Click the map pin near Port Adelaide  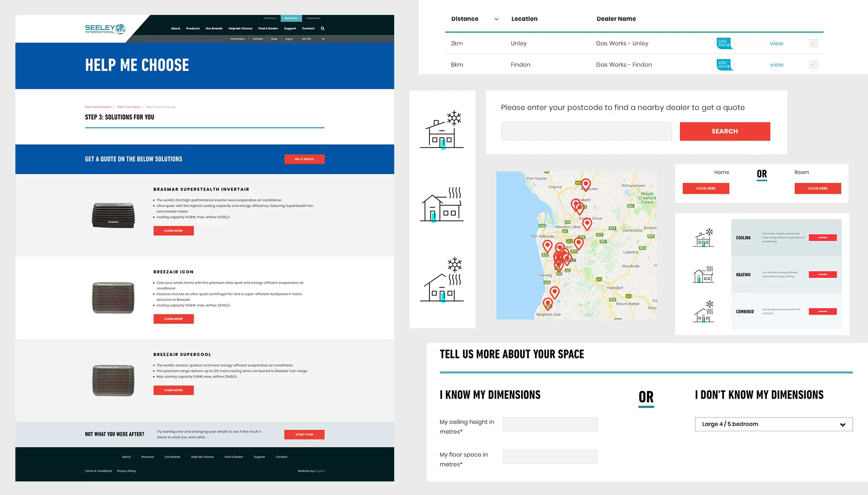click(x=547, y=246)
